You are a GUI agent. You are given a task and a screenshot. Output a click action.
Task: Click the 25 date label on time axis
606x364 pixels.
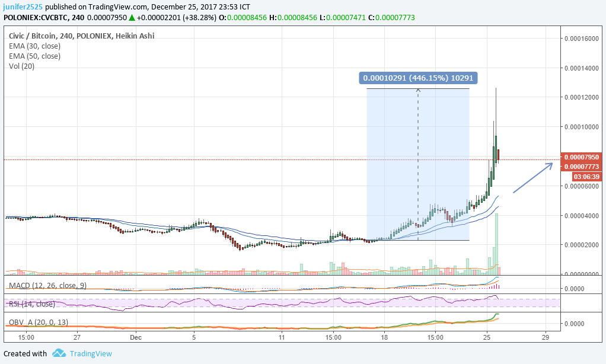pos(487,337)
